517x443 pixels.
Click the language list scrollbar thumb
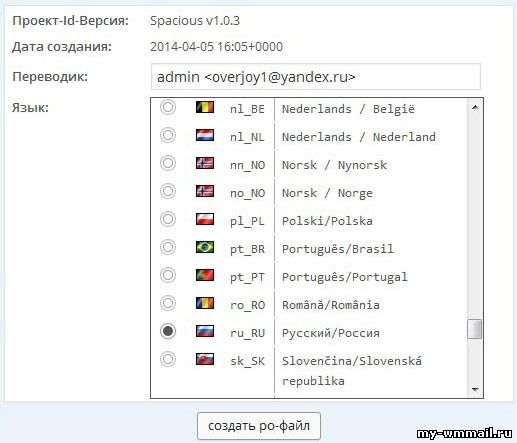[474, 329]
